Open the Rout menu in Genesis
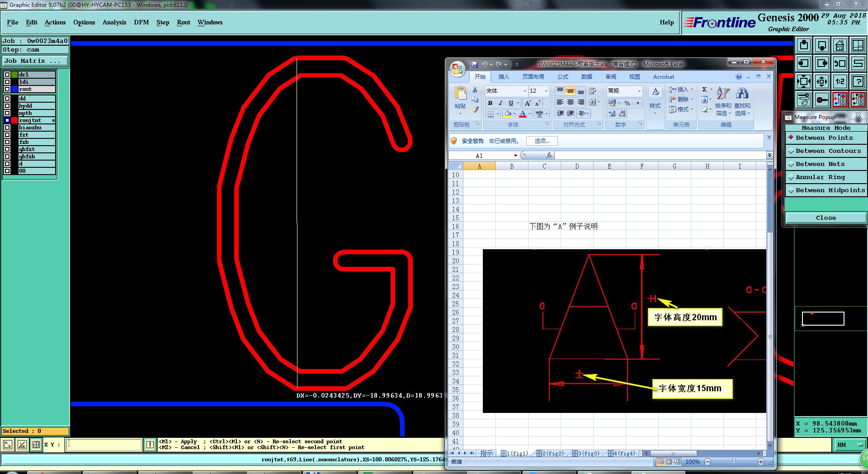This screenshot has height=474, width=868. coord(184,22)
